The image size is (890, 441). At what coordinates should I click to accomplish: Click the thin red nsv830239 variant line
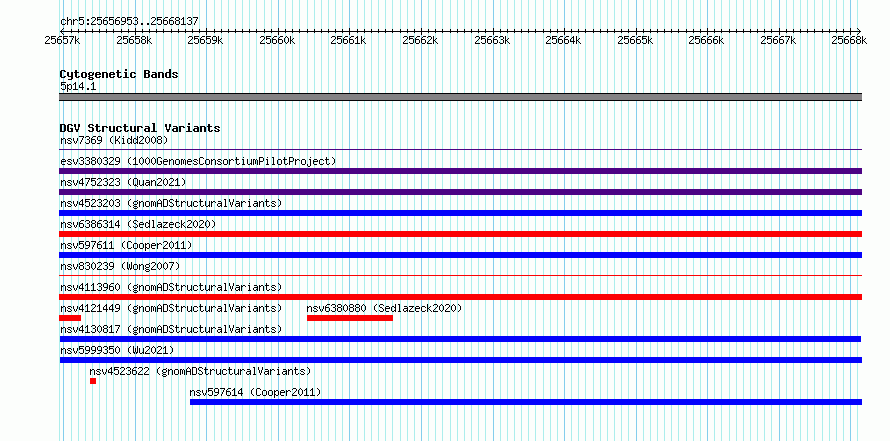point(460,275)
